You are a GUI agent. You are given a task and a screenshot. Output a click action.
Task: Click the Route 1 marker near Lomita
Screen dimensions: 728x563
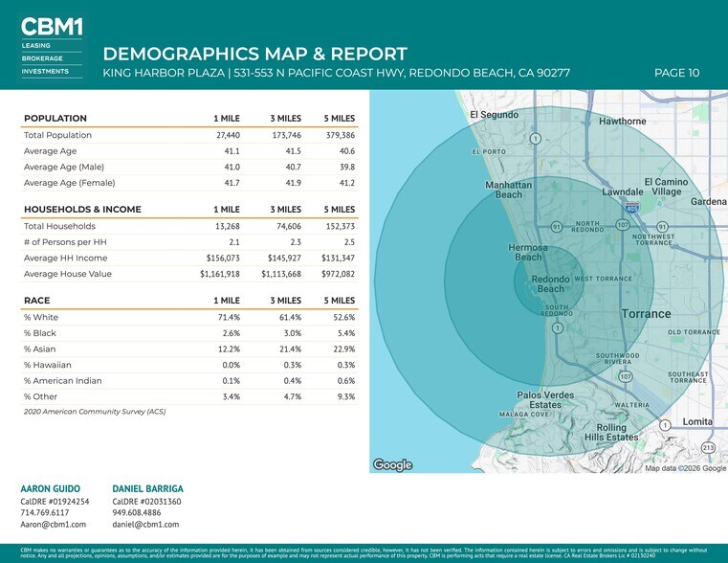[x=665, y=425]
